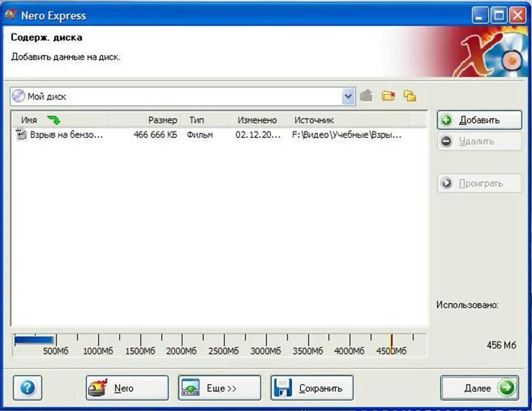This screenshot has width=532, height=411.
Task: Open the Мой диск dropdown arrow
Action: coord(348,96)
